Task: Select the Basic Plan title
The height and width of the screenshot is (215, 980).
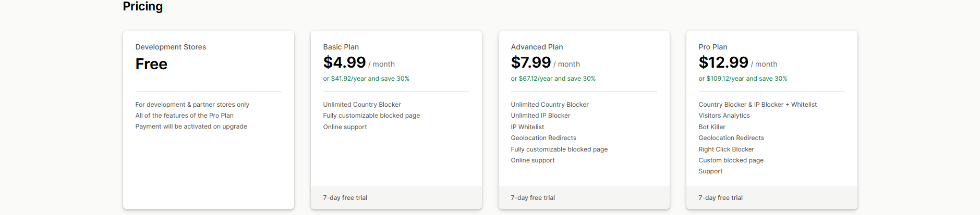Action: click(x=341, y=47)
